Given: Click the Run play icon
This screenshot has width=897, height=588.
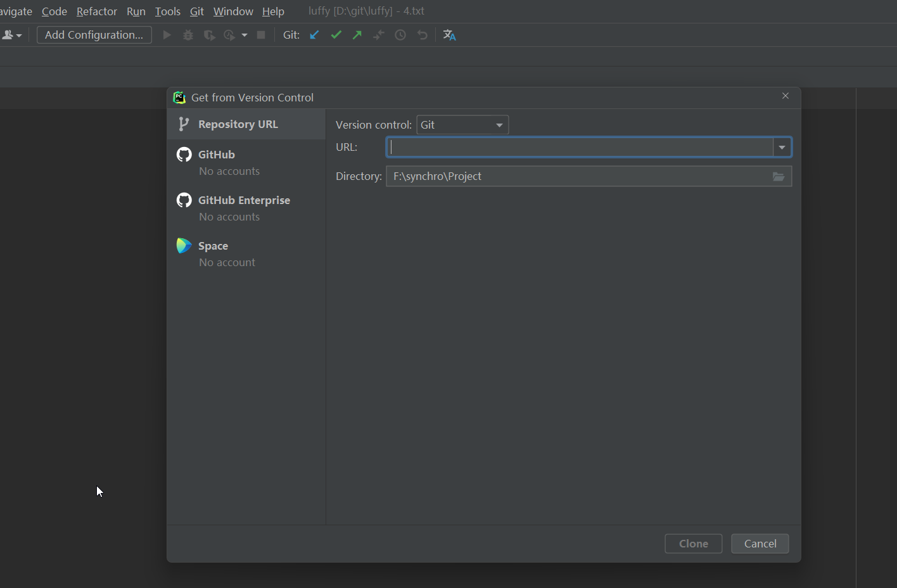Looking at the screenshot, I should (167, 35).
